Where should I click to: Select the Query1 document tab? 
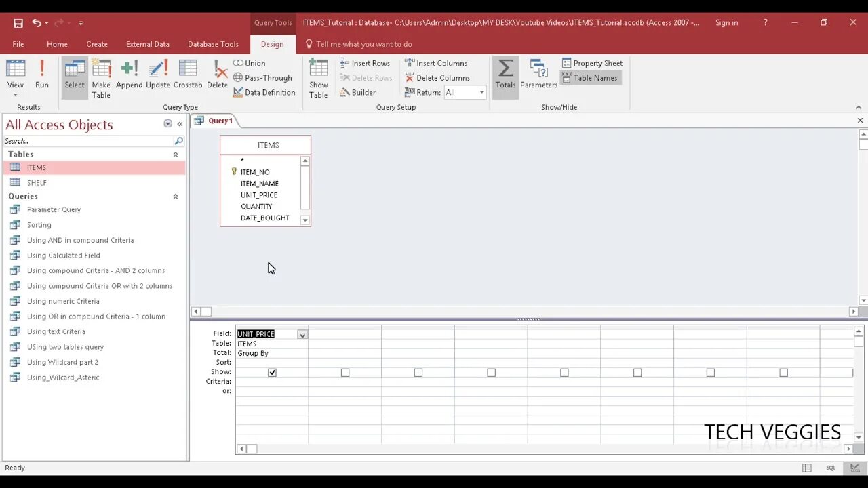coord(214,121)
